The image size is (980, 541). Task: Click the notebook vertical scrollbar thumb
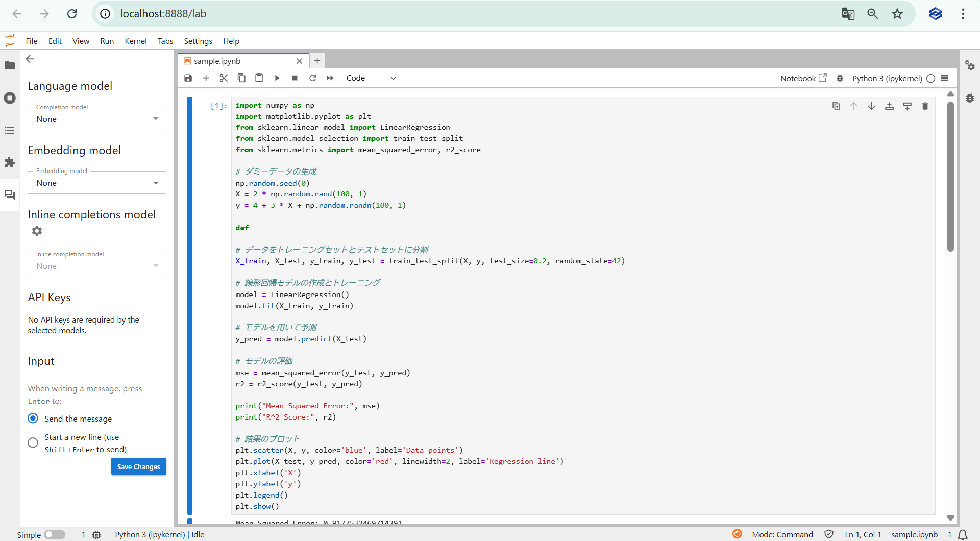tap(950, 176)
